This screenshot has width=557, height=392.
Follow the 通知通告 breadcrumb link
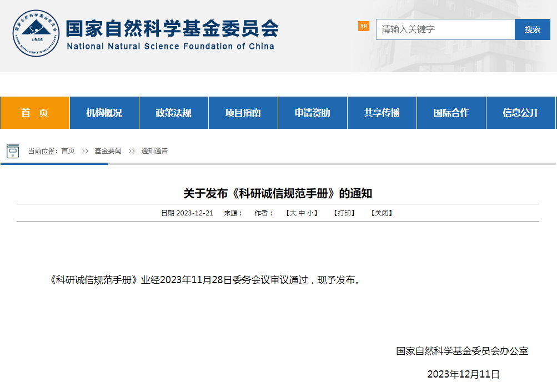(x=154, y=151)
